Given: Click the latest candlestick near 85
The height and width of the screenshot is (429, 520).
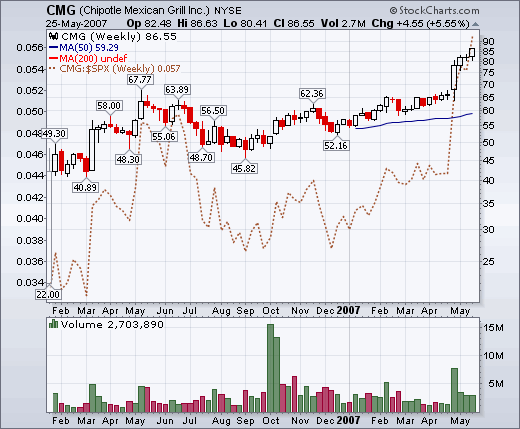Looking at the screenshot, I should [x=472, y=53].
